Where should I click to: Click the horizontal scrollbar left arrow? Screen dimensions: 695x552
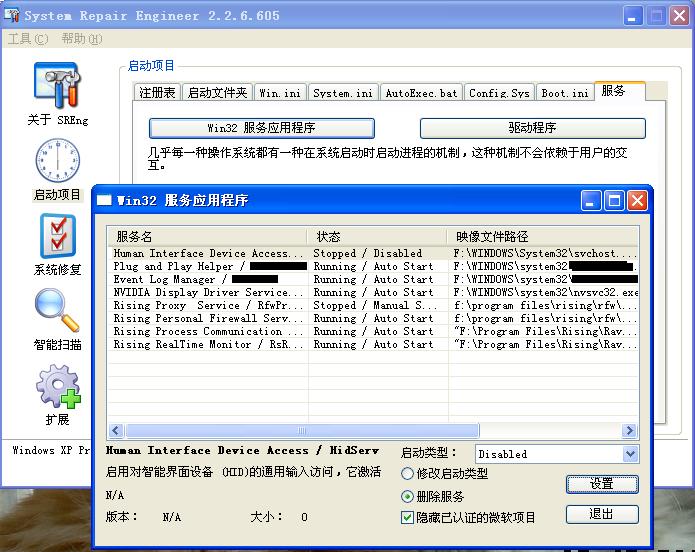point(116,430)
